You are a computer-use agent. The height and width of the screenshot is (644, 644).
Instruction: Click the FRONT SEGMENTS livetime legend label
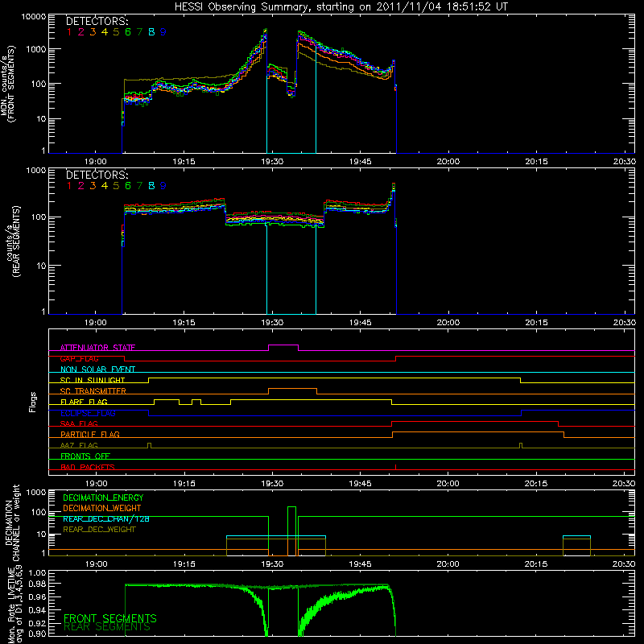[x=110, y=618]
